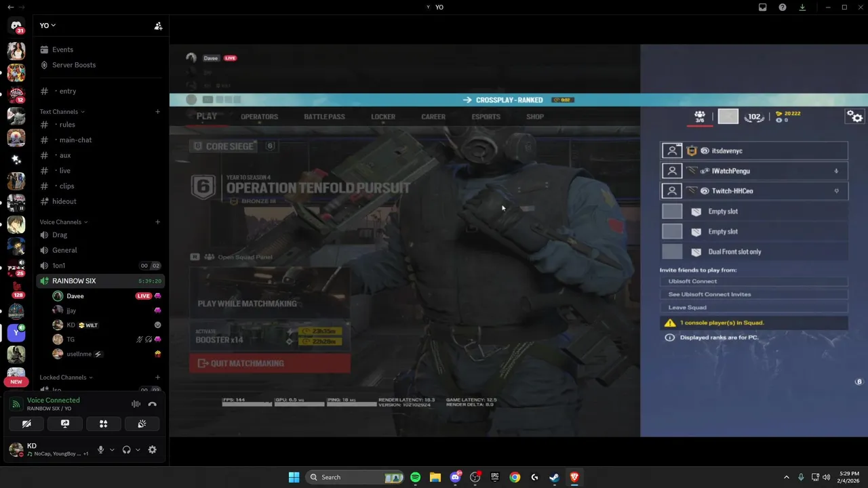This screenshot has width=868, height=488.
Task: Click the invite people icon beside YO
Action: (x=158, y=26)
